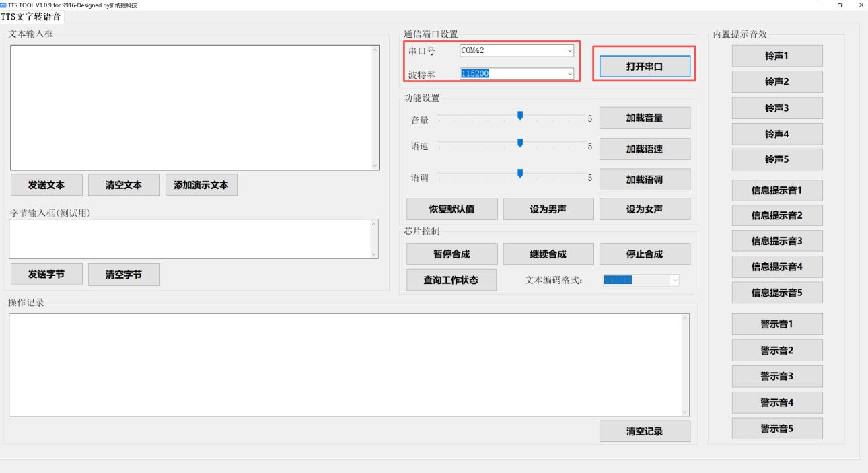The image size is (868, 473).
Task: Set voice with 设为男声 button
Action: coord(548,209)
